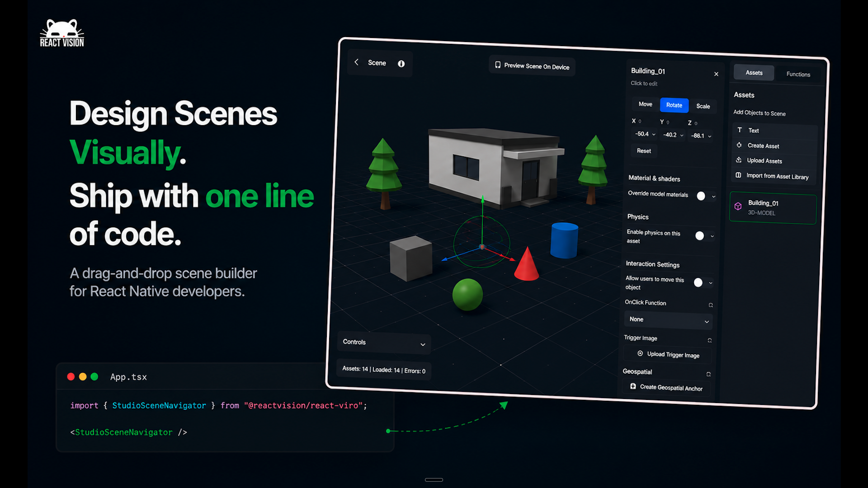Click the icon beside OnClick Function
Viewport: 868px width, 488px height.
pyautogui.click(x=711, y=305)
